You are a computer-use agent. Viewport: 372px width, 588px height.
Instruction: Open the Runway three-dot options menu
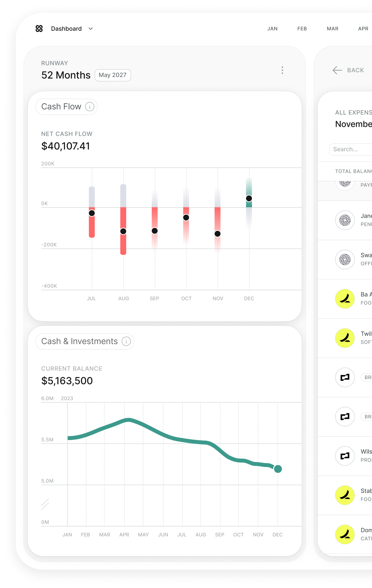point(282,70)
